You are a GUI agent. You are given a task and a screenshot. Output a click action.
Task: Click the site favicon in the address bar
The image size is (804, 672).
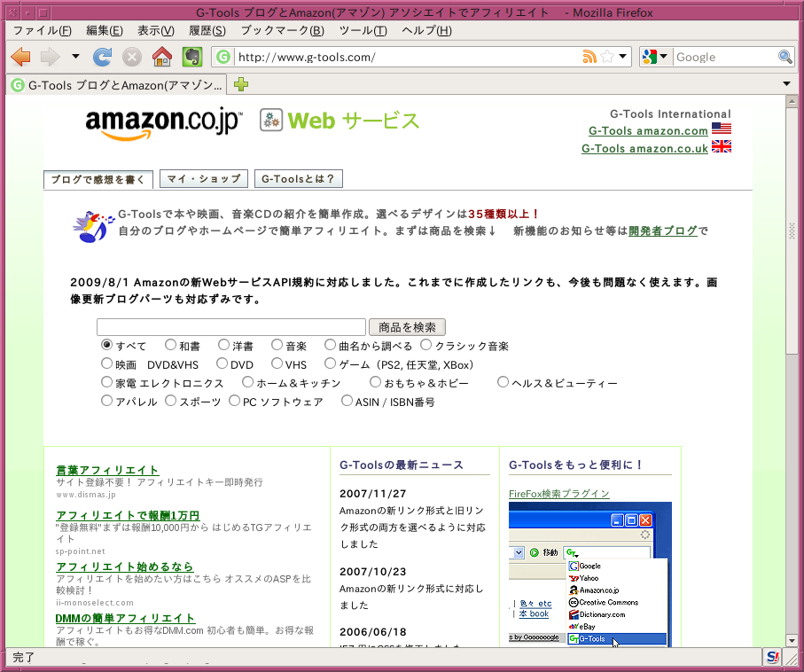click(223, 57)
